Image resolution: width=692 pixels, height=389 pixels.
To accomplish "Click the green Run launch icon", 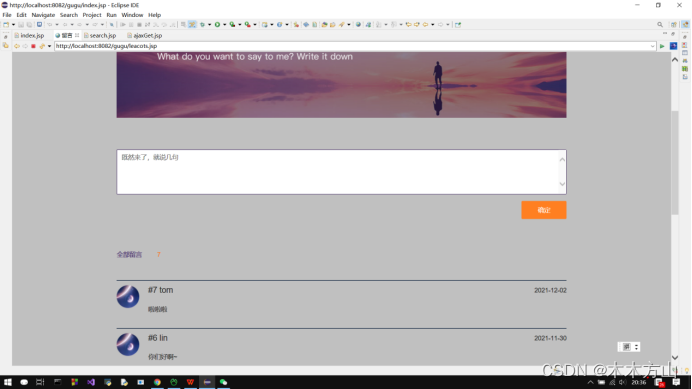I will [217, 25].
